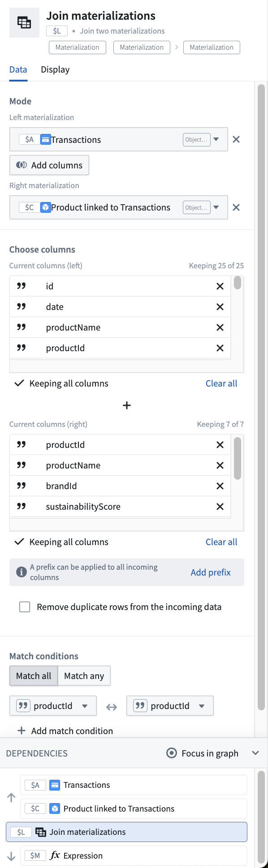Remove Product linked to Transactions materialization
Image resolution: width=268 pixels, height=868 pixels.
(x=236, y=207)
